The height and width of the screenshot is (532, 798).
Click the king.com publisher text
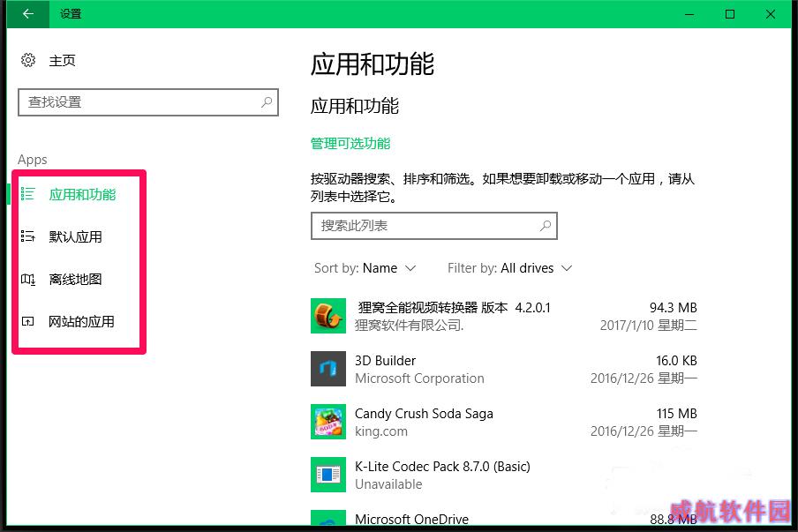[x=381, y=431]
